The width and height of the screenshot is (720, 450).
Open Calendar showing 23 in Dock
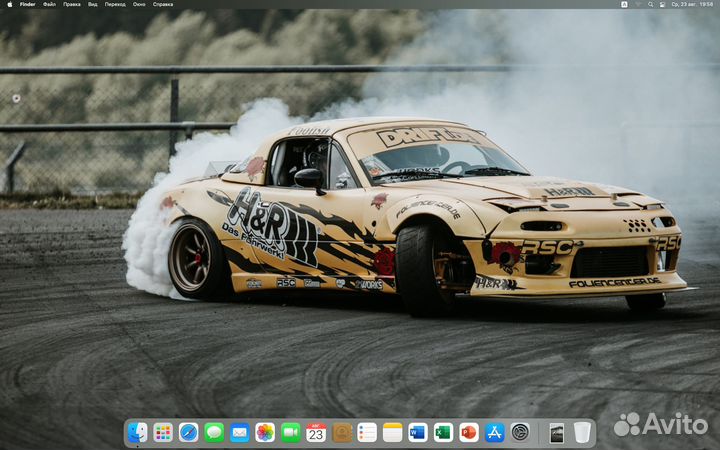pyautogui.click(x=316, y=433)
